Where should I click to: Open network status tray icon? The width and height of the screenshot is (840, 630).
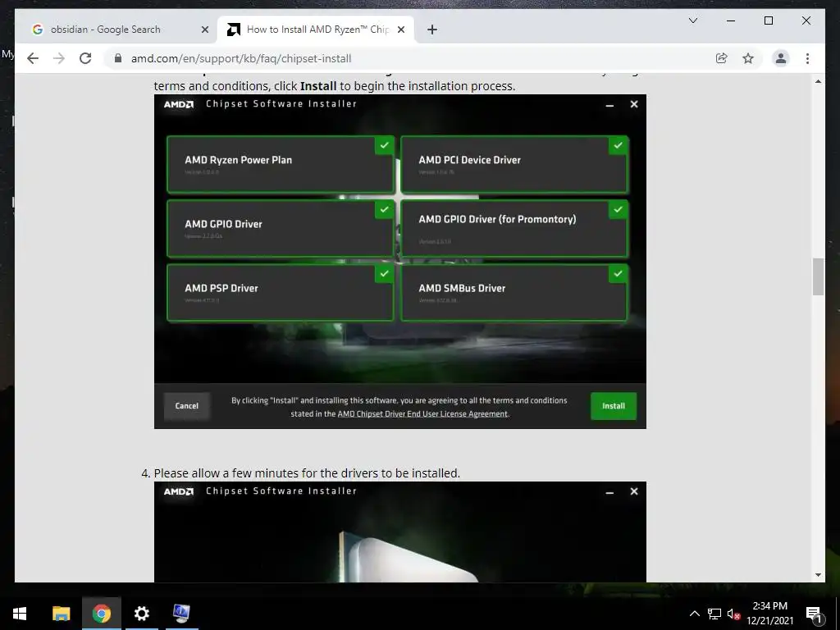(x=714, y=614)
